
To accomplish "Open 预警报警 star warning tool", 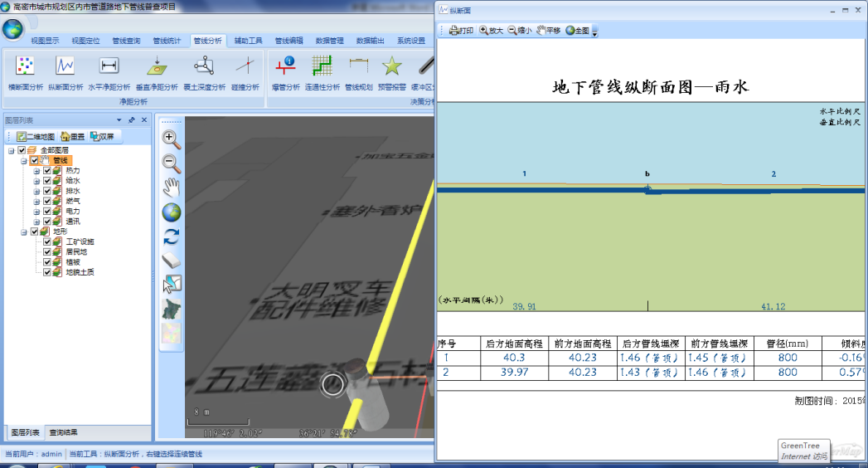I will [392, 73].
